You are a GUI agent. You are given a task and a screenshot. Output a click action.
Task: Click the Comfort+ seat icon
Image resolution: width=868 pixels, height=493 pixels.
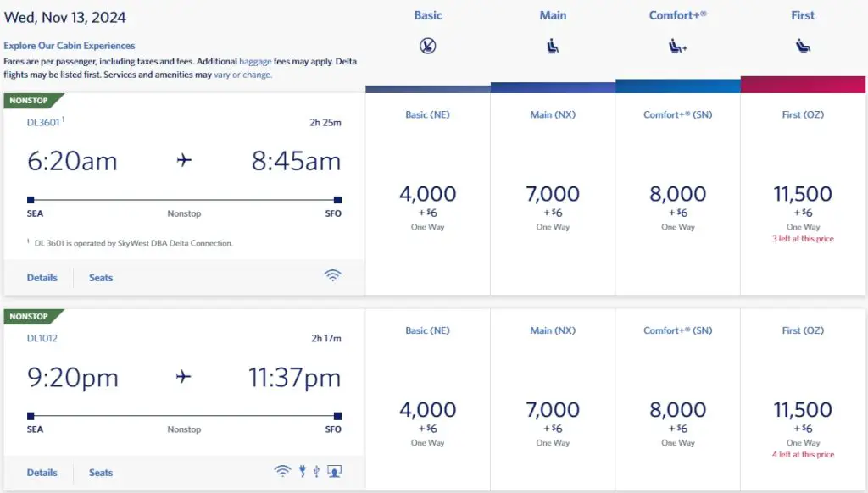click(678, 47)
